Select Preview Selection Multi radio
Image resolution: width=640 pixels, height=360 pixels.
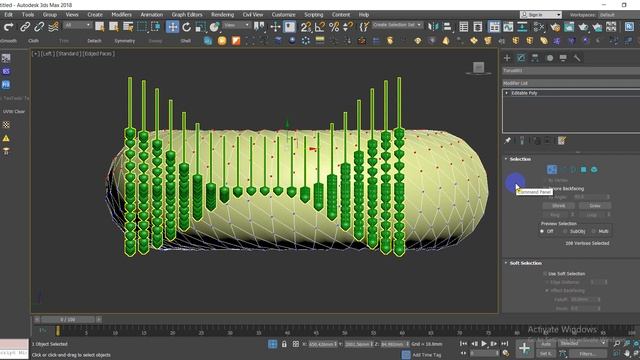(x=594, y=231)
